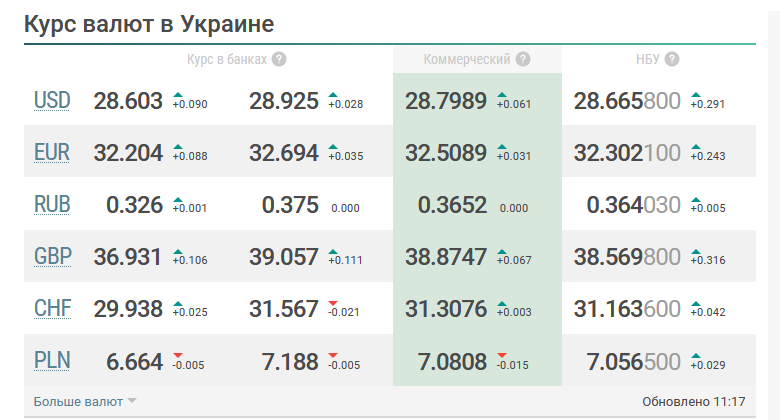
Task: Click the Курс валют в Украине heading
Action: click(x=149, y=23)
